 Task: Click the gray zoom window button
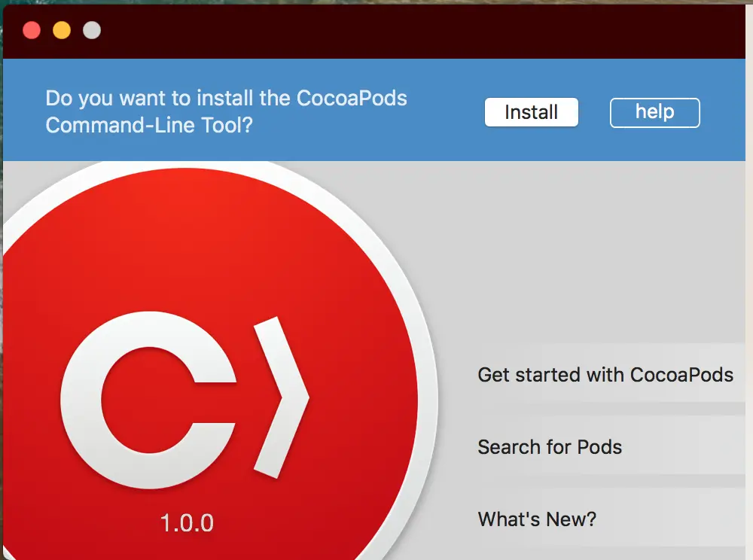click(x=92, y=30)
